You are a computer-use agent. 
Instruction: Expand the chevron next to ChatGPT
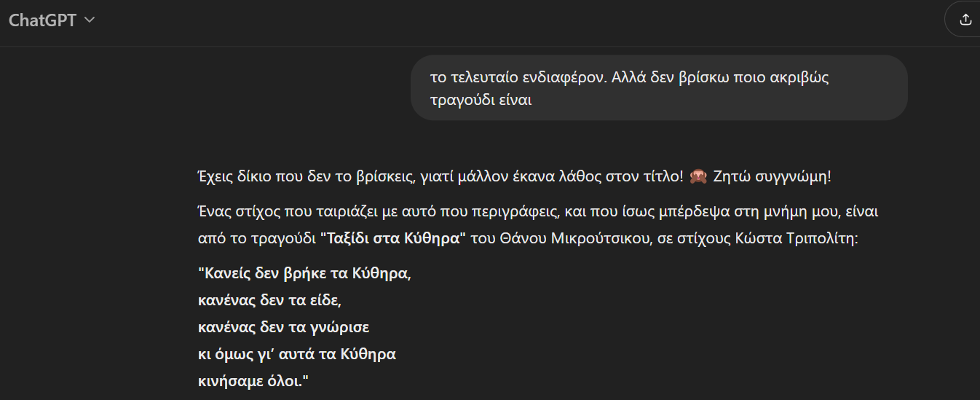(x=90, y=20)
